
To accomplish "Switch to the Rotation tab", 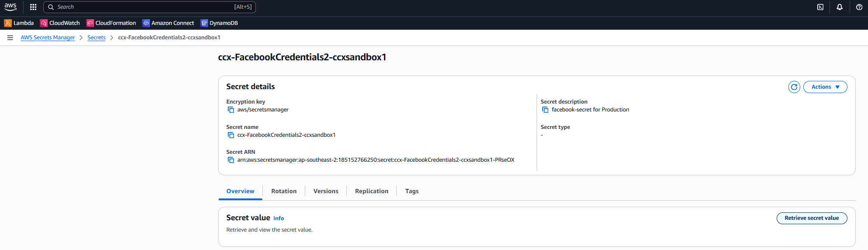I will [x=284, y=191].
